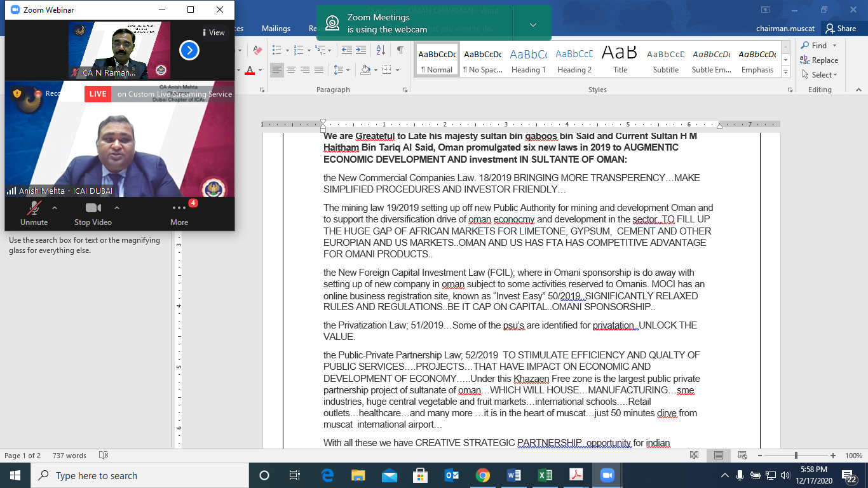Click the Increase Indent icon

(361, 50)
